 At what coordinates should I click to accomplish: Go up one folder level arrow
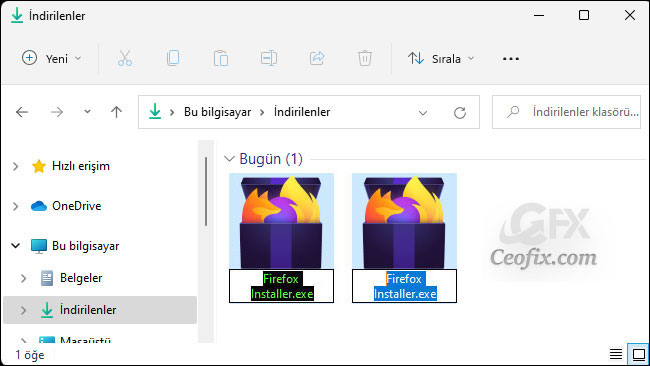tap(116, 112)
